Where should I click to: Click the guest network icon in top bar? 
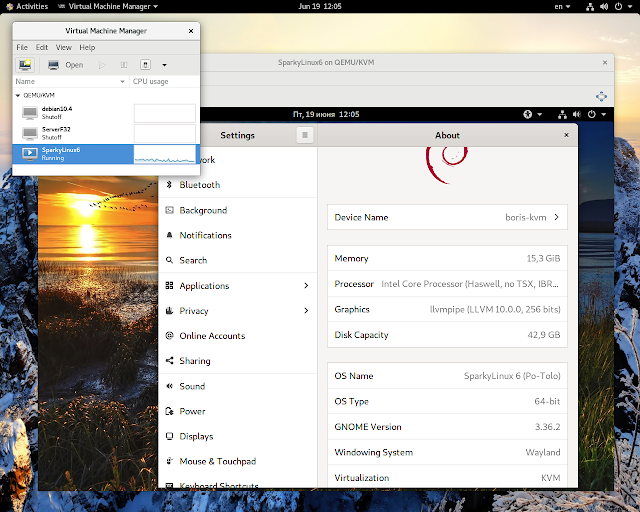click(562, 114)
